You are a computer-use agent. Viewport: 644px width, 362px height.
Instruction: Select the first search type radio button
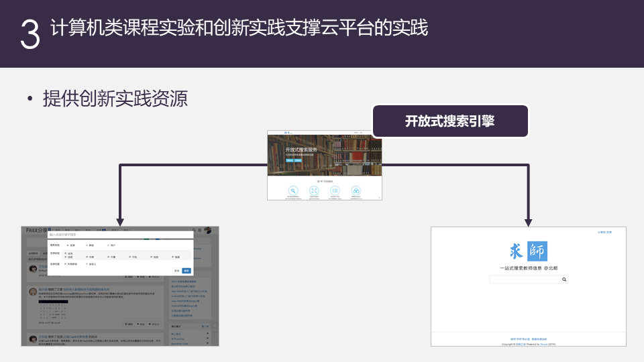click(68, 245)
